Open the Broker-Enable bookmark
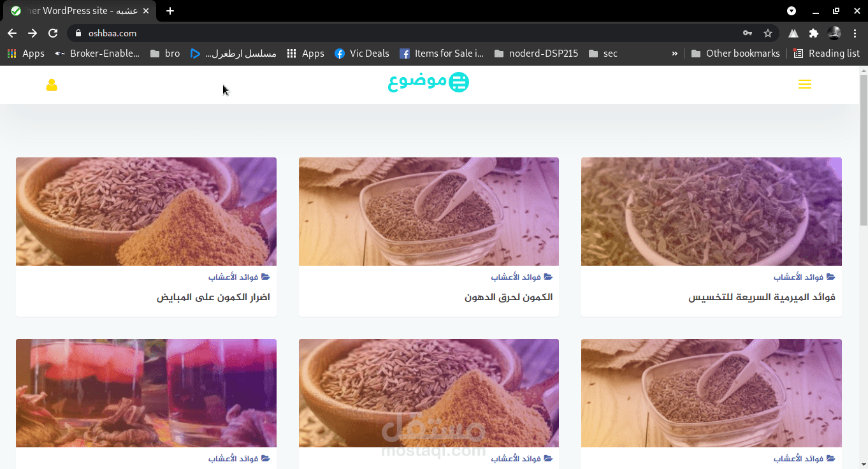 pos(97,54)
